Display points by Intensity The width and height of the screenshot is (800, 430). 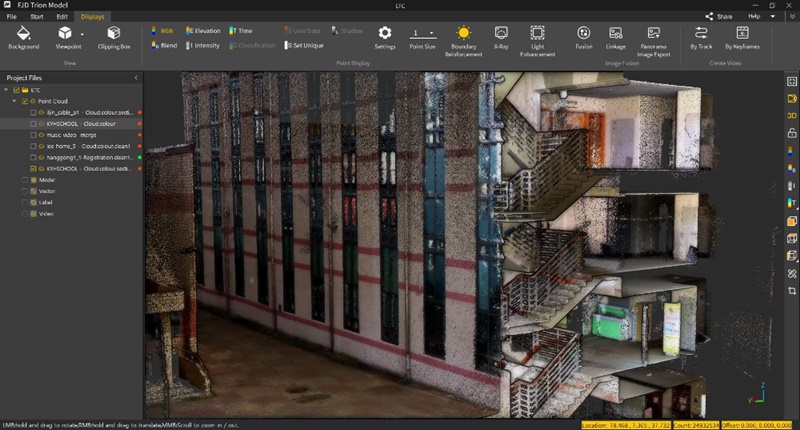point(203,45)
